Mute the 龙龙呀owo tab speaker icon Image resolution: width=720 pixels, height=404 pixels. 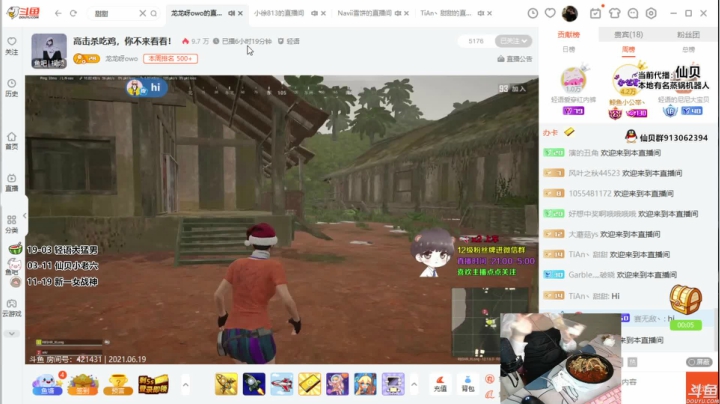coord(231,13)
